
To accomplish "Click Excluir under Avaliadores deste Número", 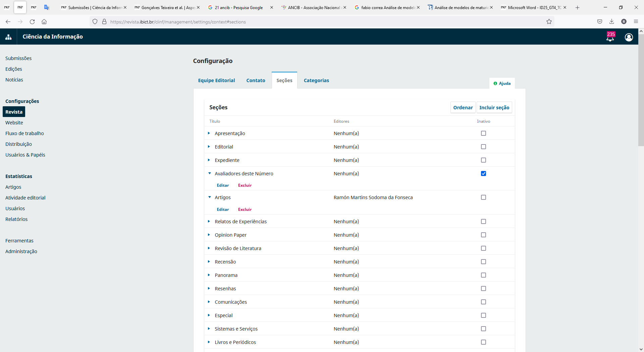I will [245, 185].
